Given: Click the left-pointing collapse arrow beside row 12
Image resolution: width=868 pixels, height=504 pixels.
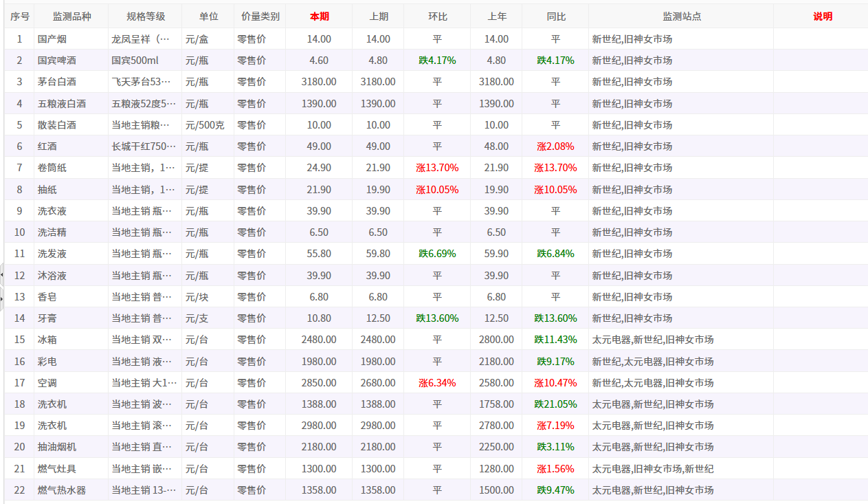Looking at the screenshot, I should (x=2, y=274).
